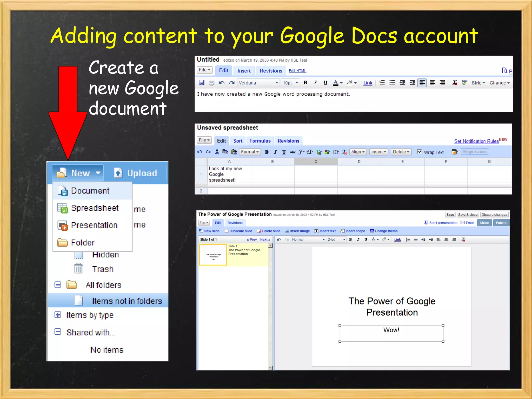
Task: Right align text in Untitled document
Action: coord(442,83)
